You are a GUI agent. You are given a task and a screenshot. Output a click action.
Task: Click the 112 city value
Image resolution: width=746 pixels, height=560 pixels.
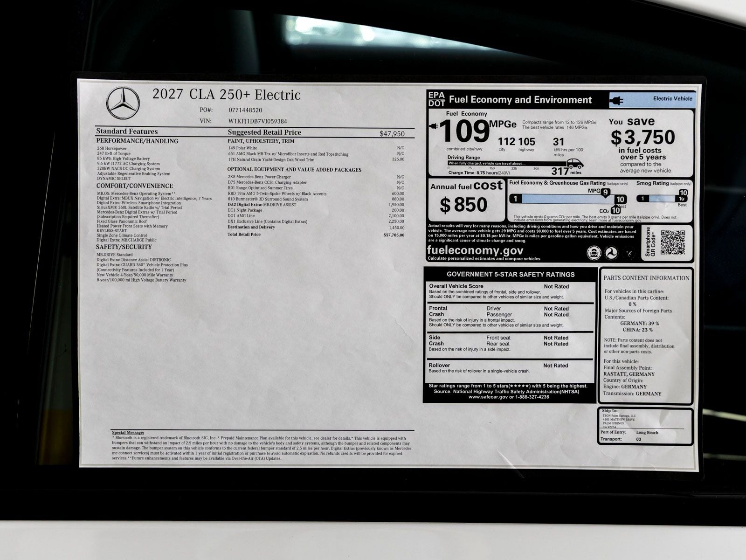tap(506, 142)
